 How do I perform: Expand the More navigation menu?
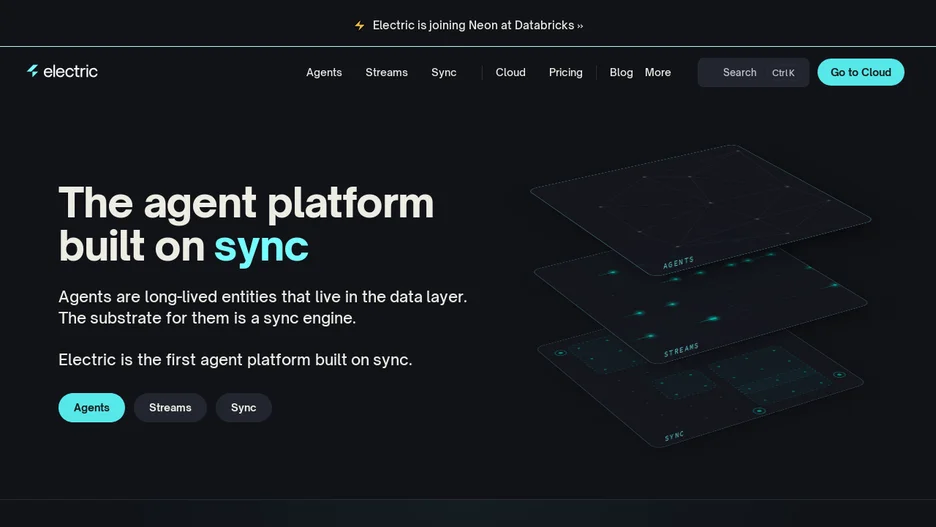tap(658, 72)
